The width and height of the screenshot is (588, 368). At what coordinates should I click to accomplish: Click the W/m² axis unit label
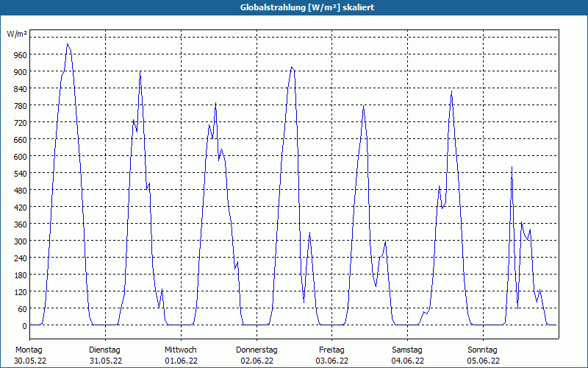pyautogui.click(x=17, y=35)
